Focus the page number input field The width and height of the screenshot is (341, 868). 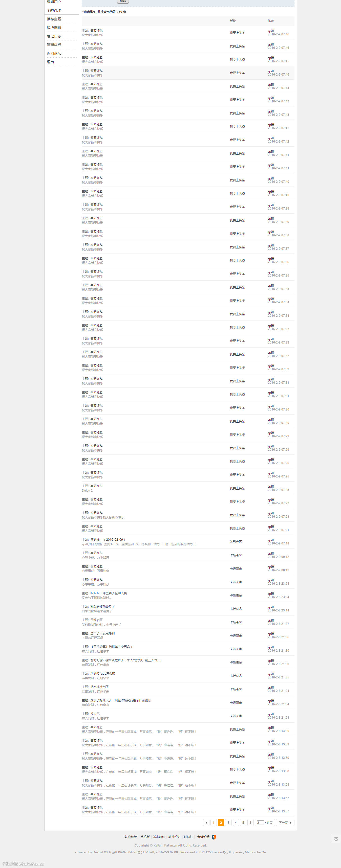(x=260, y=823)
